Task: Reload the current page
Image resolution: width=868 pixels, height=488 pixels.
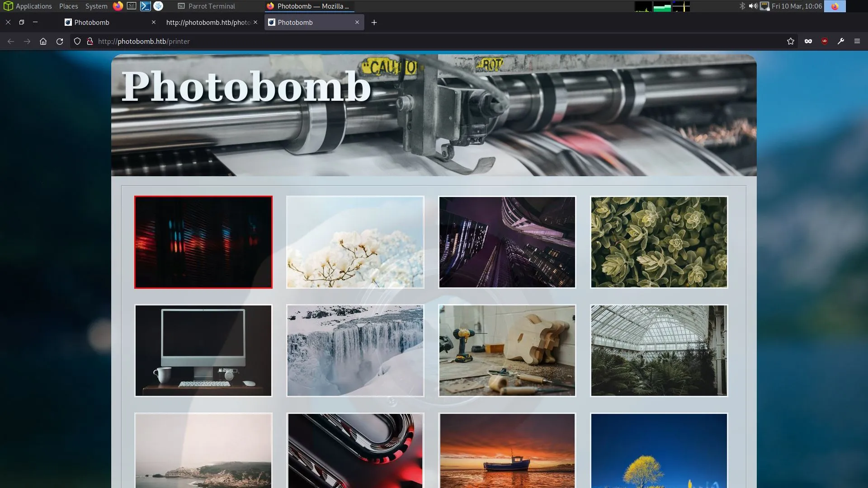Action: (59, 41)
